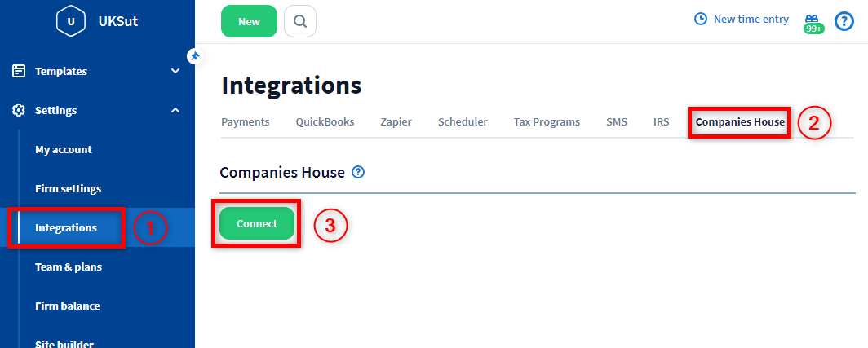Click the sidebar pin icon
Image resolution: width=868 pixels, height=348 pixels.
193,56
